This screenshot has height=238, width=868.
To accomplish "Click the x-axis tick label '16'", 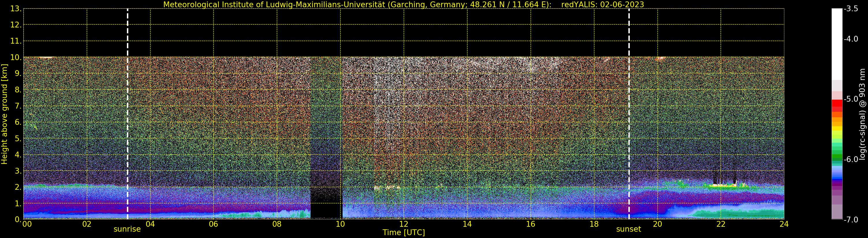I will click(530, 224).
